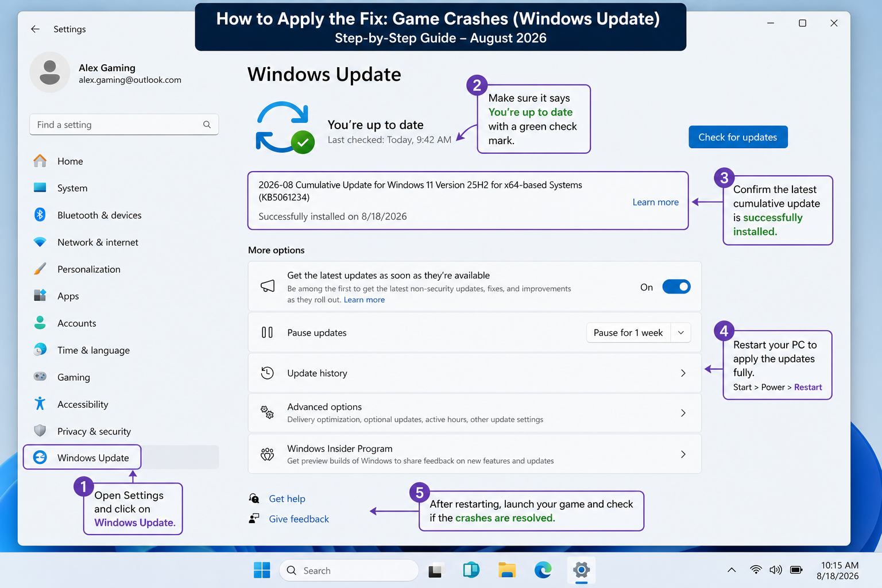Screen dimensions: 882x588
Task: Click the Gaming controller icon
Action: pos(40,377)
